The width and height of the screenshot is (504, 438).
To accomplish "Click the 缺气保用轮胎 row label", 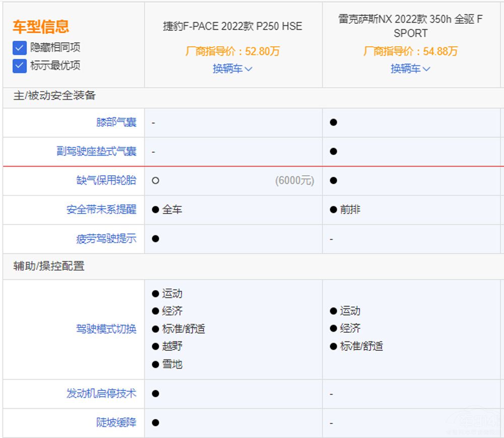I will point(106,181).
